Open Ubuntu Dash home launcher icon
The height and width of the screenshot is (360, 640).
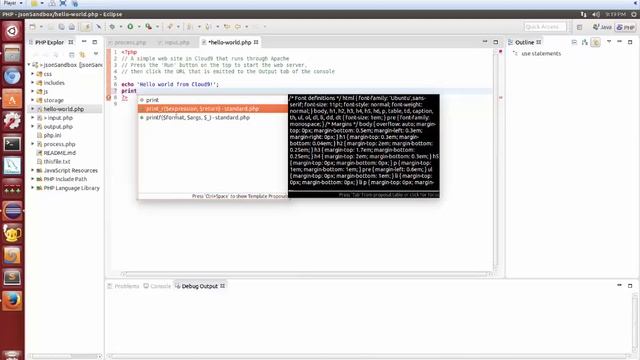point(12,31)
